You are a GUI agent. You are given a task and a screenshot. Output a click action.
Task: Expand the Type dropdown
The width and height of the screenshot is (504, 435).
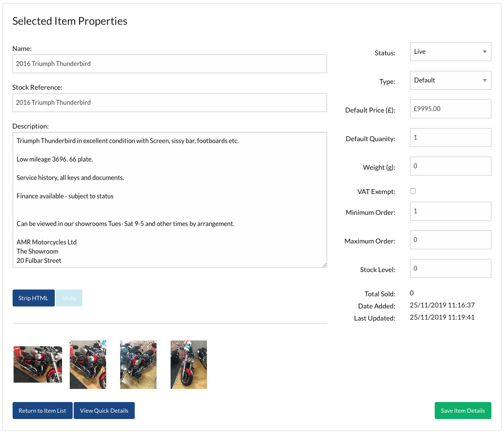pyautogui.click(x=450, y=81)
